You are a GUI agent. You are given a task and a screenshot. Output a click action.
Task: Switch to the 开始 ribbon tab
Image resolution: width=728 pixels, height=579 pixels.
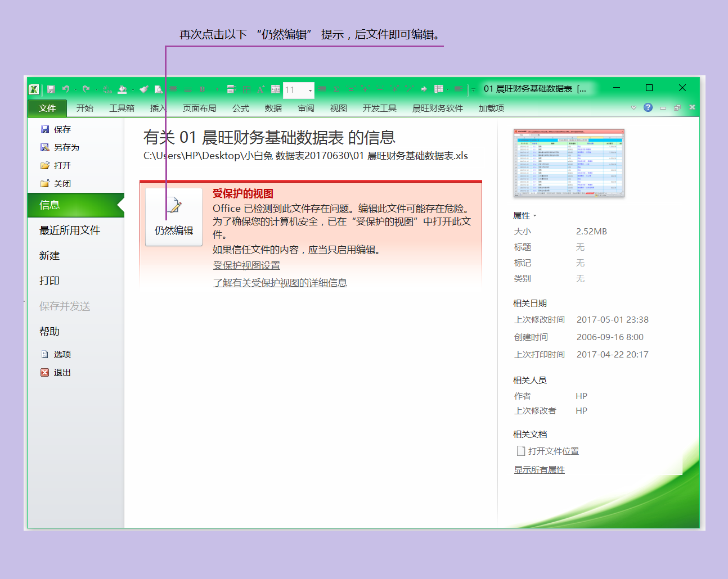click(x=85, y=108)
